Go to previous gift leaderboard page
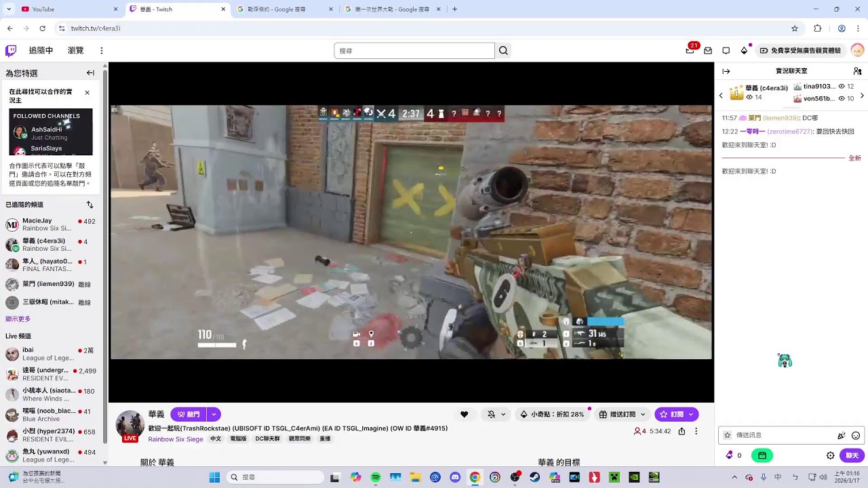This screenshot has width=868, height=488. click(x=721, y=96)
